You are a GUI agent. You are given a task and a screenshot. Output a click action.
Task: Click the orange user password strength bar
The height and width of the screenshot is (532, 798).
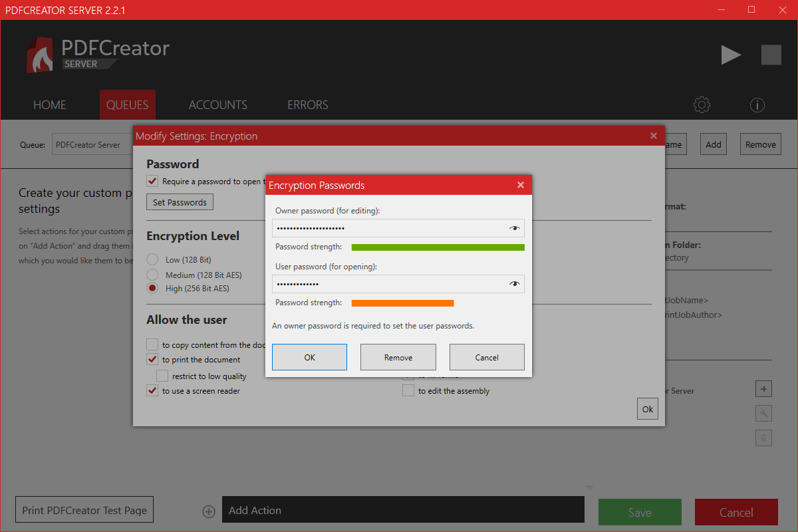(x=402, y=303)
